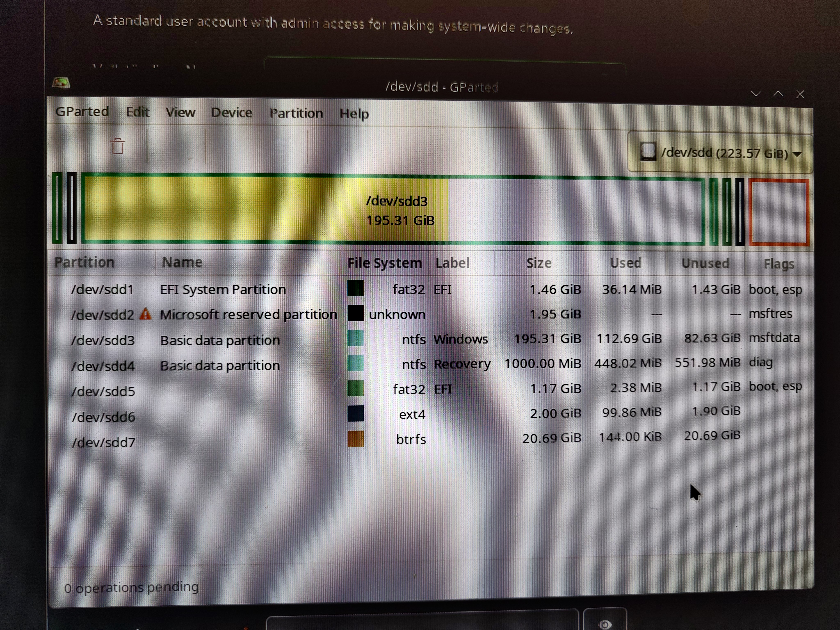Viewport: 840px width, 630px height.
Task: Open the GParted menu
Action: pos(82,112)
